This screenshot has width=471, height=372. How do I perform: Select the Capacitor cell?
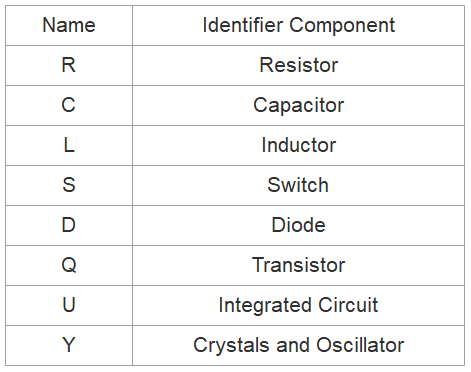298,105
